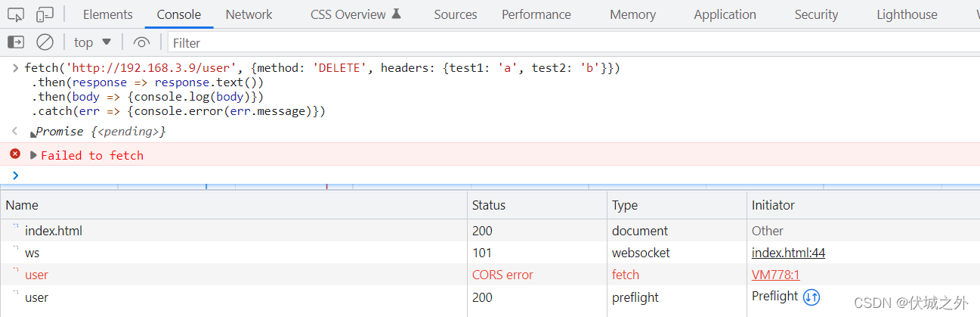Viewport: 980px width, 317px height.
Task: Toggle the device toolbar icon
Action: [45, 14]
